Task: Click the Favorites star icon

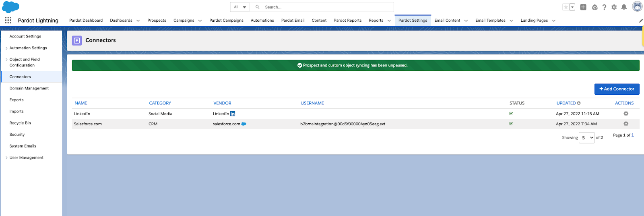Action: tap(566, 7)
